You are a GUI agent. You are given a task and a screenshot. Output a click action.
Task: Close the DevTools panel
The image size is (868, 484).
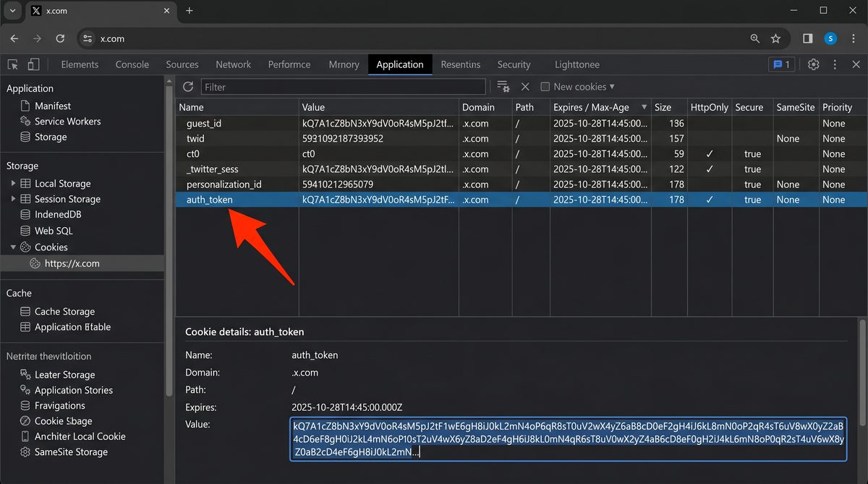(x=855, y=64)
